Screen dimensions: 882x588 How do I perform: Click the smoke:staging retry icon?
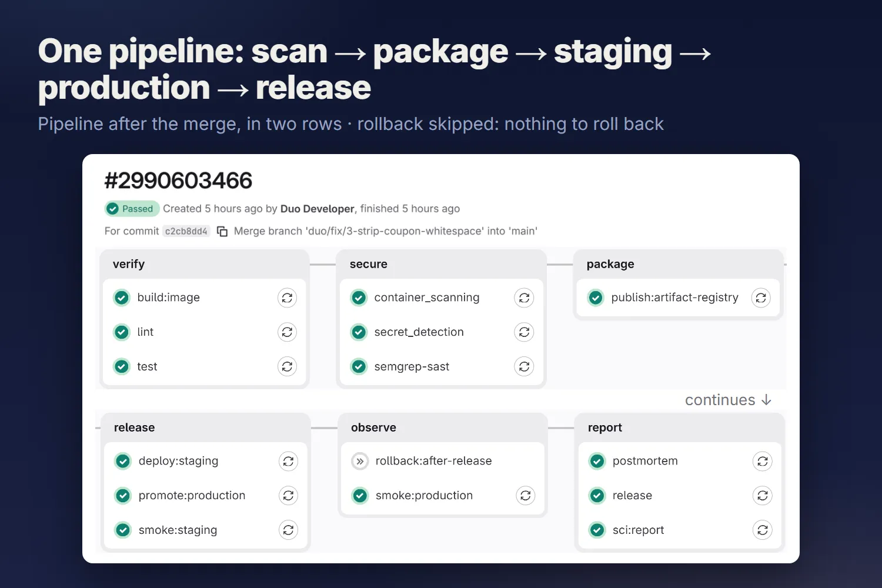pos(288,530)
